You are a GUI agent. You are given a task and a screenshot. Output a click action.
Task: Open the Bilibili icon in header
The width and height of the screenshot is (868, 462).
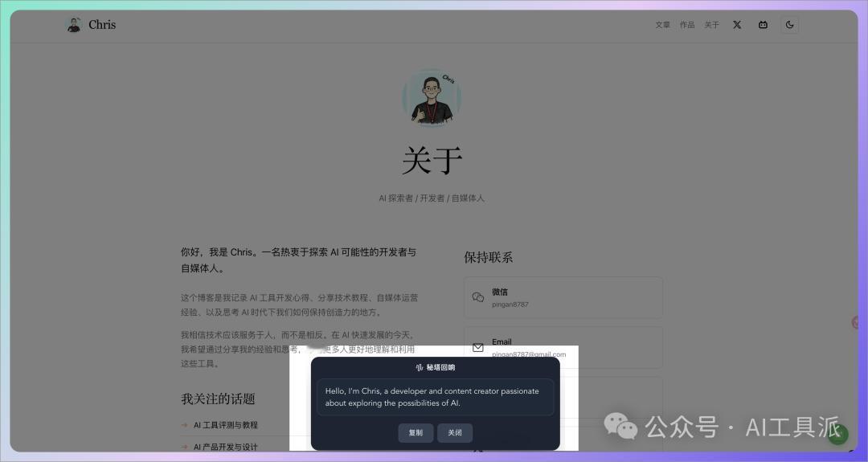click(763, 24)
